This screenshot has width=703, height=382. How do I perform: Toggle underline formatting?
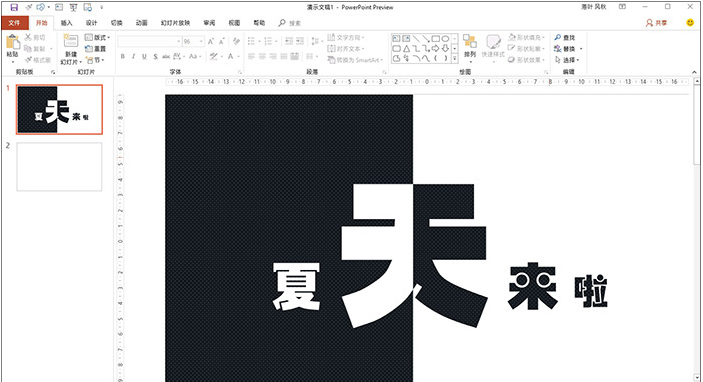coord(144,56)
